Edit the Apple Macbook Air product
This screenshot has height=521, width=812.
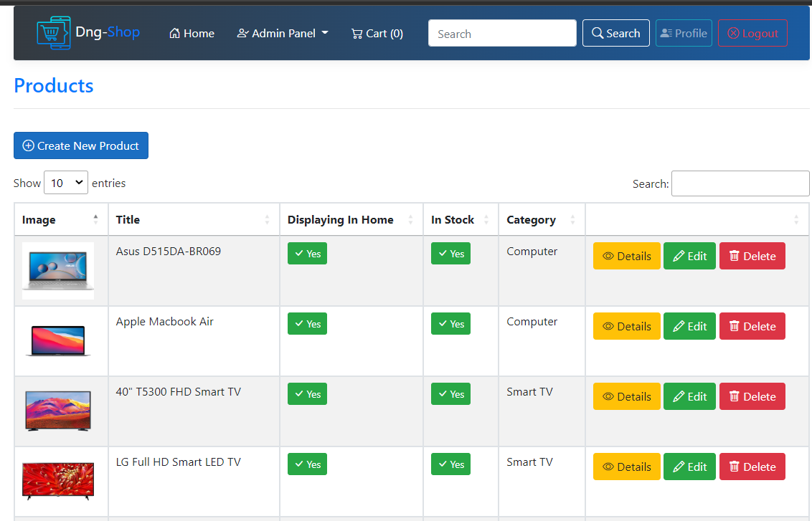689,326
